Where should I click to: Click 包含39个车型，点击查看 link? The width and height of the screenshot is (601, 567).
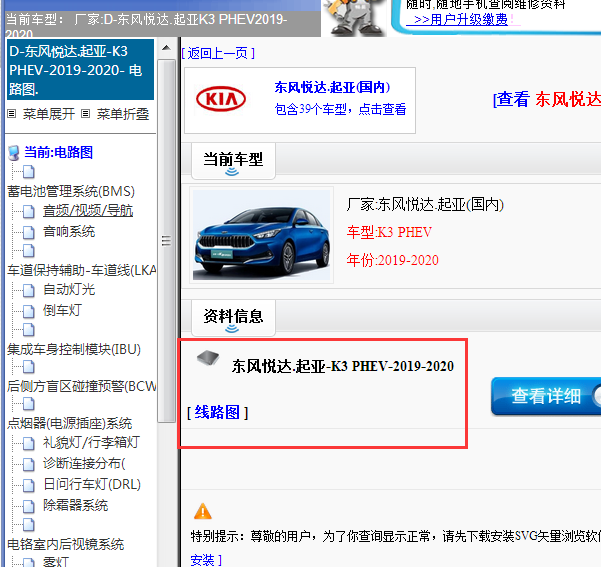coord(340,109)
